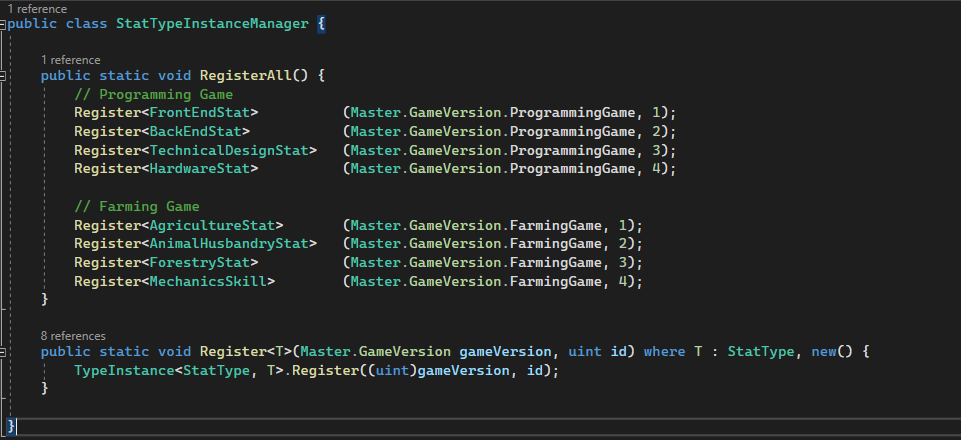Click StatType in the where constraint
Viewport: 961px width, 440px height.
[761, 352]
